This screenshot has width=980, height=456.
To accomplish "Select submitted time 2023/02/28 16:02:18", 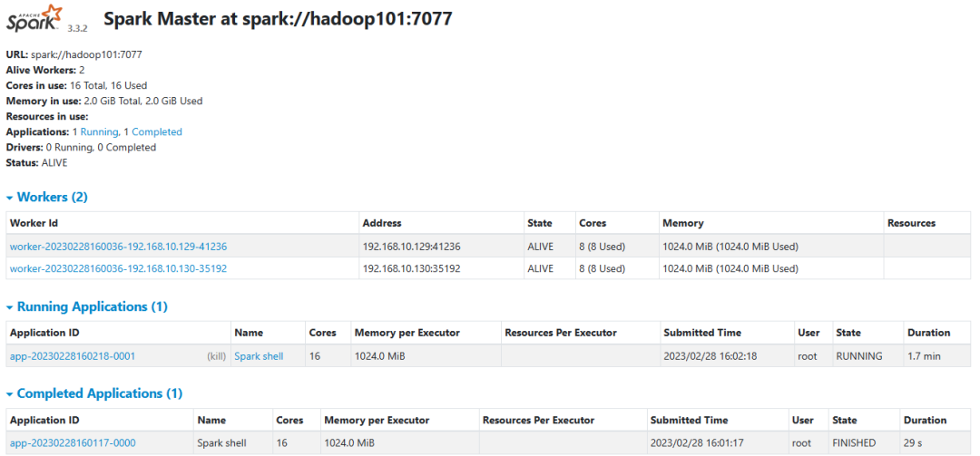I will pyautogui.click(x=710, y=356).
